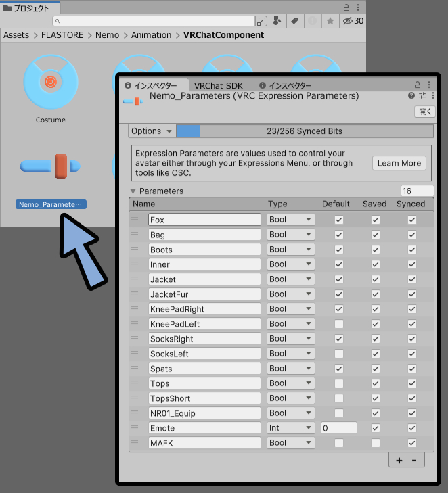The height and width of the screenshot is (493, 448).
Task: Click the search-by-label tag icon
Action: pyautogui.click(x=294, y=21)
